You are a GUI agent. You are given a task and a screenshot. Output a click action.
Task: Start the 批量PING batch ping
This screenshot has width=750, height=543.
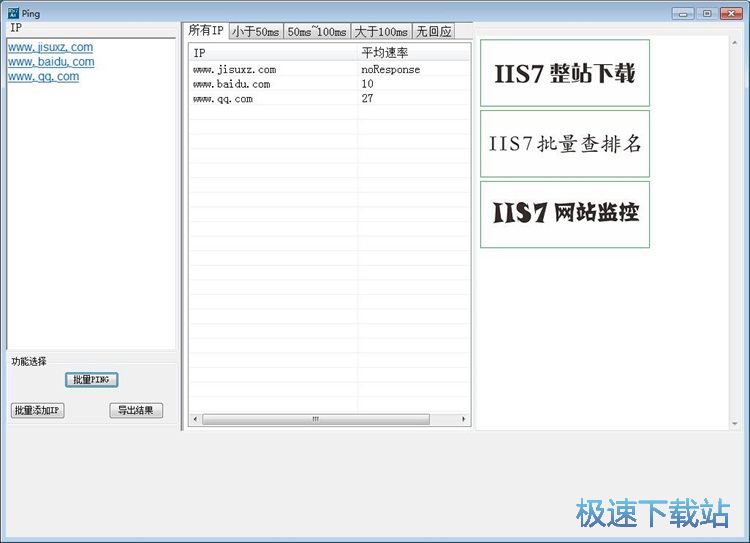pyautogui.click(x=91, y=380)
